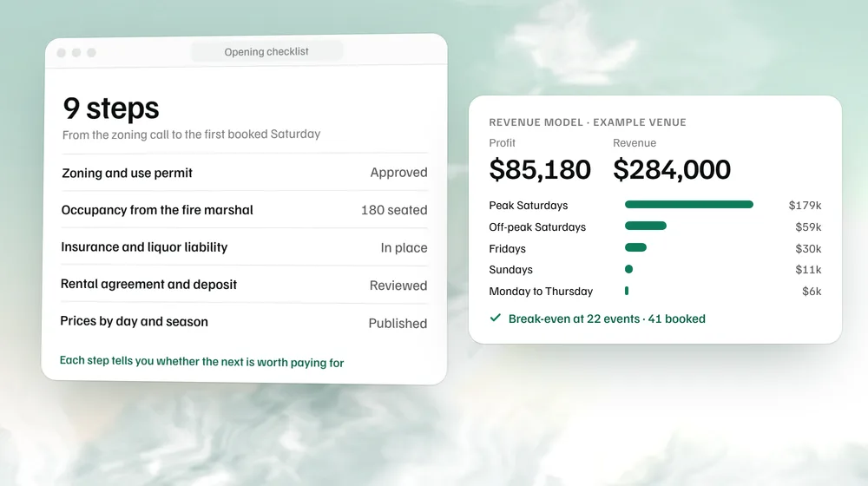Select 'Rental agreement and deposit'
This screenshot has height=486, width=868.
[148, 284]
